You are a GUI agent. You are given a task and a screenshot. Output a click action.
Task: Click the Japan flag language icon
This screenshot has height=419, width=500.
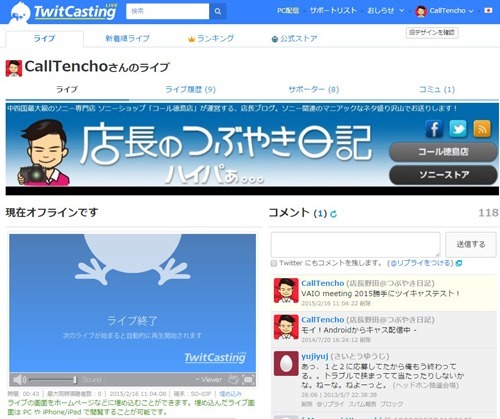point(488,11)
